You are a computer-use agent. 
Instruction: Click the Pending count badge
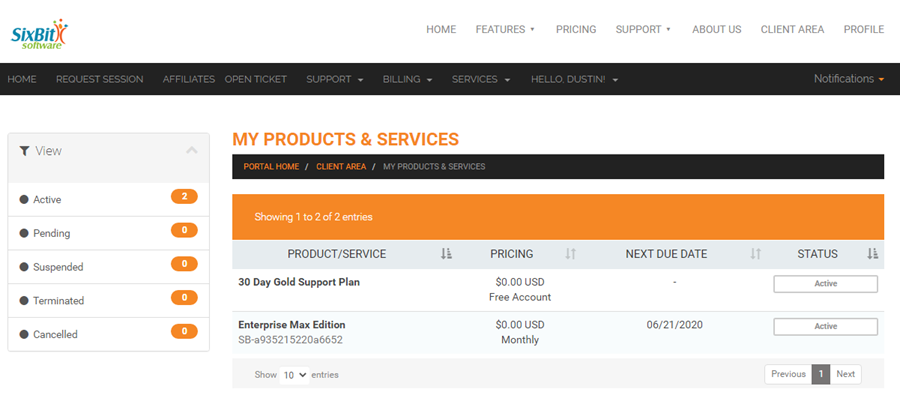[x=184, y=230]
